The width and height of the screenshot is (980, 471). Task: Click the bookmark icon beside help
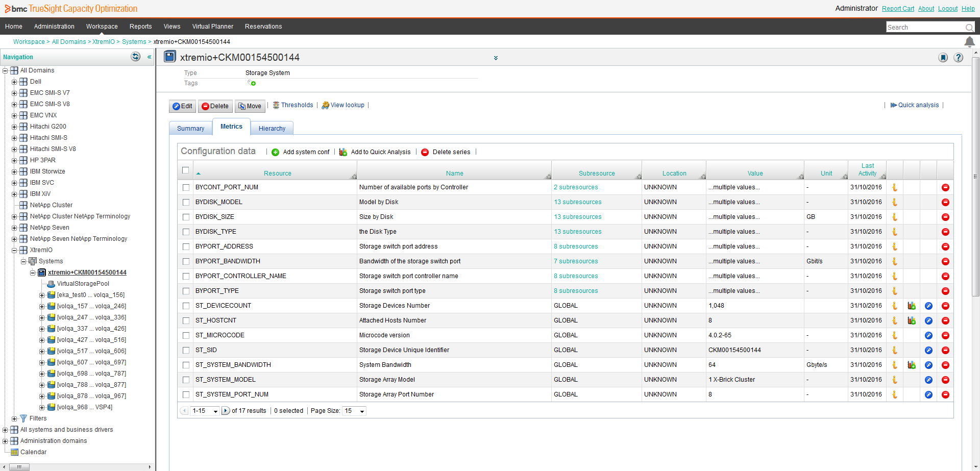(943, 58)
